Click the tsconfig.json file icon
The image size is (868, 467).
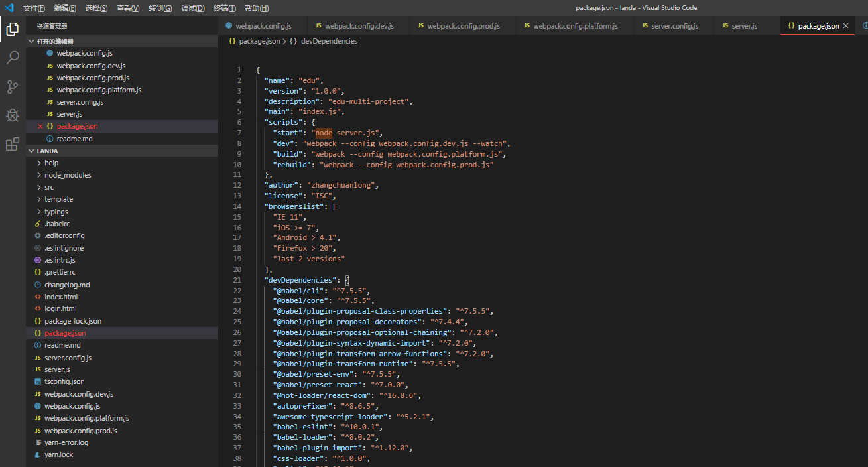(38, 382)
